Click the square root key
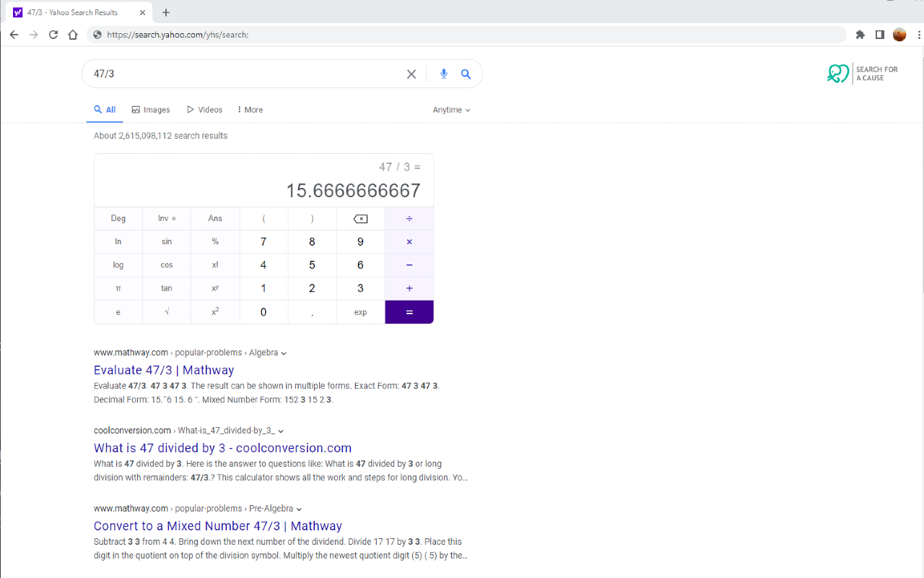The height and width of the screenshot is (578, 924). [x=167, y=312]
